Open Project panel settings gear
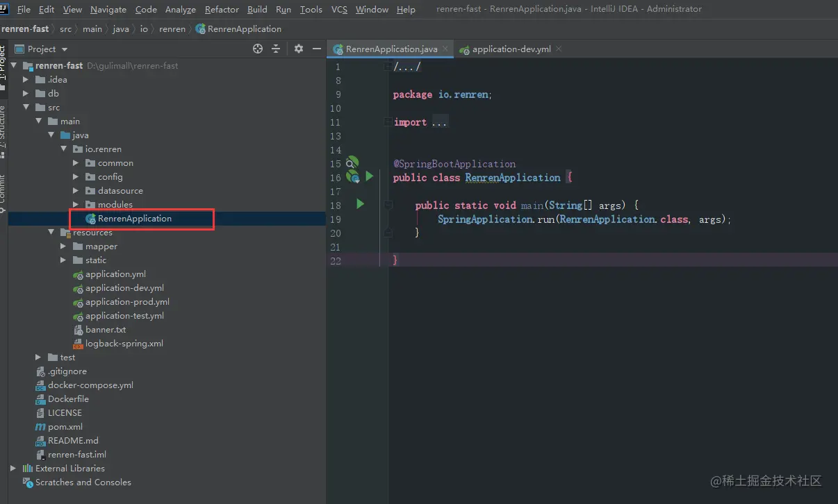The width and height of the screenshot is (838, 504). pos(299,49)
